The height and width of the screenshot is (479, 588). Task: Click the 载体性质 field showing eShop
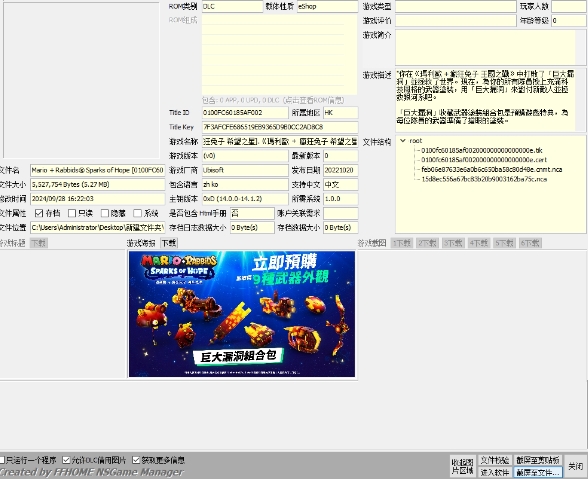(327, 6)
